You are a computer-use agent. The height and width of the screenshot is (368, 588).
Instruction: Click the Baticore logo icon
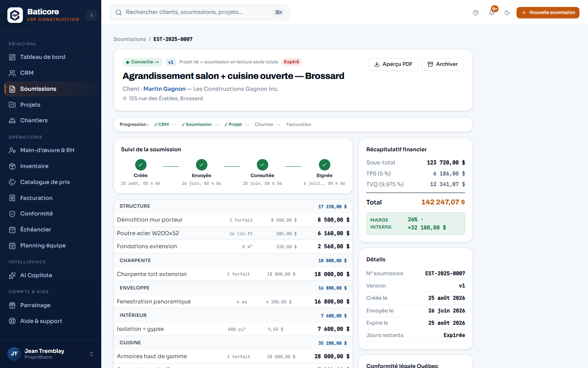(x=15, y=15)
